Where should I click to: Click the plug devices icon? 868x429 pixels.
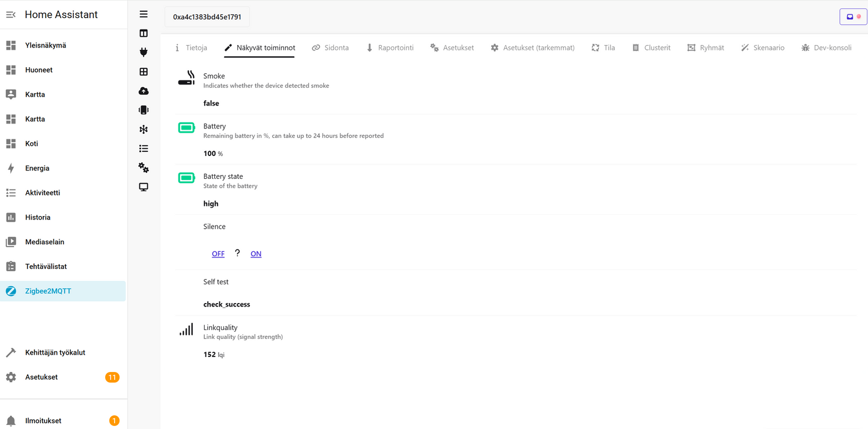pos(144,52)
